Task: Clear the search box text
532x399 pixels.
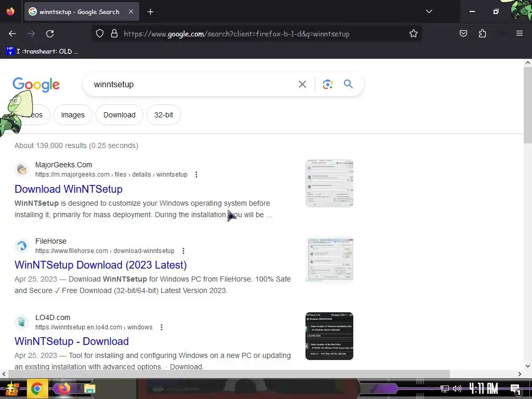Action: pos(302,84)
